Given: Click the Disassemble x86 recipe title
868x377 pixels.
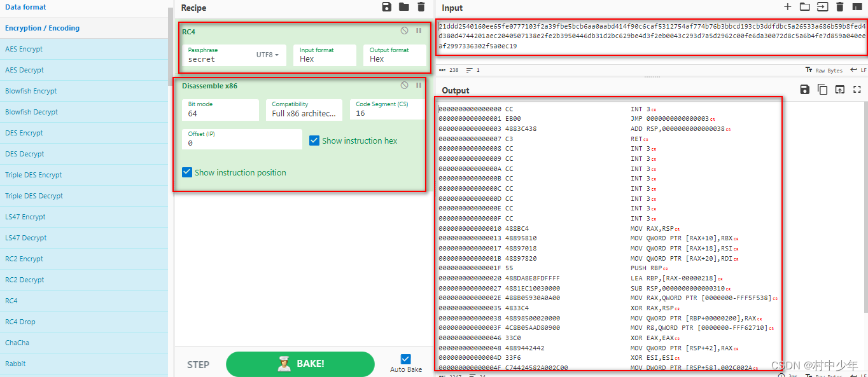Looking at the screenshot, I should click(209, 86).
